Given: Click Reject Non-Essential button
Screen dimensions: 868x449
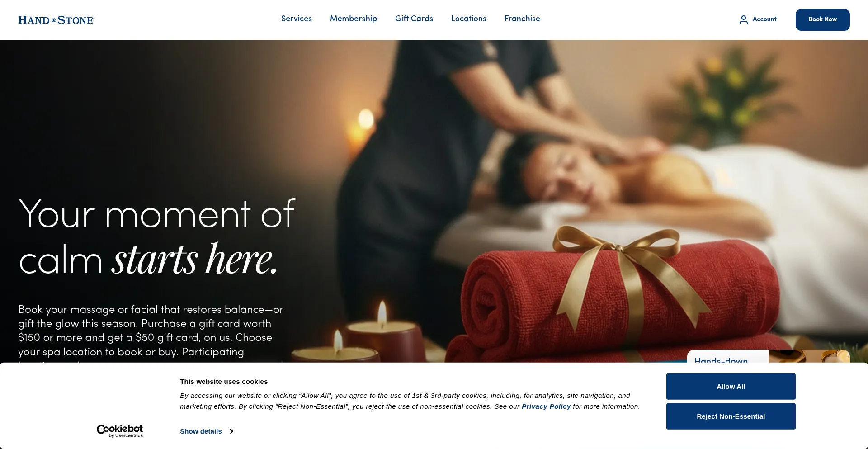Looking at the screenshot, I should tap(731, 416).
